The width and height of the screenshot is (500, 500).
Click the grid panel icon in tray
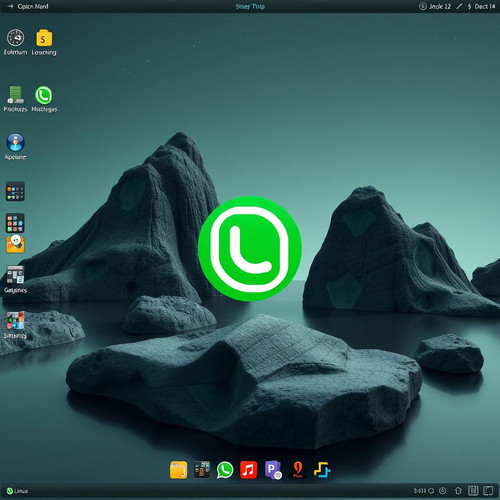pyautogui.click(x=473, y=491)
